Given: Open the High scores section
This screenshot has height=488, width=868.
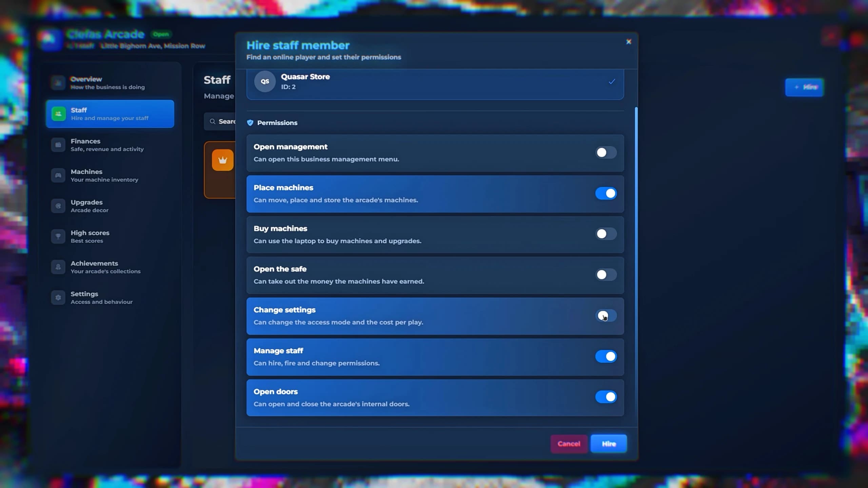Looking at the screenshot, I should (110, 237).
